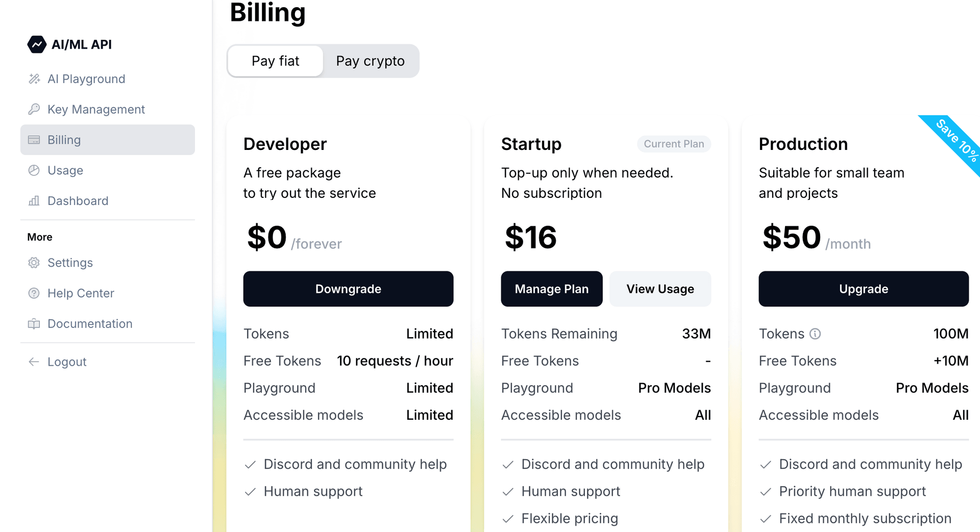Switch to Pay crypto option
The image size is (980, 532).
pyautogui.click(x=370, y=61)
